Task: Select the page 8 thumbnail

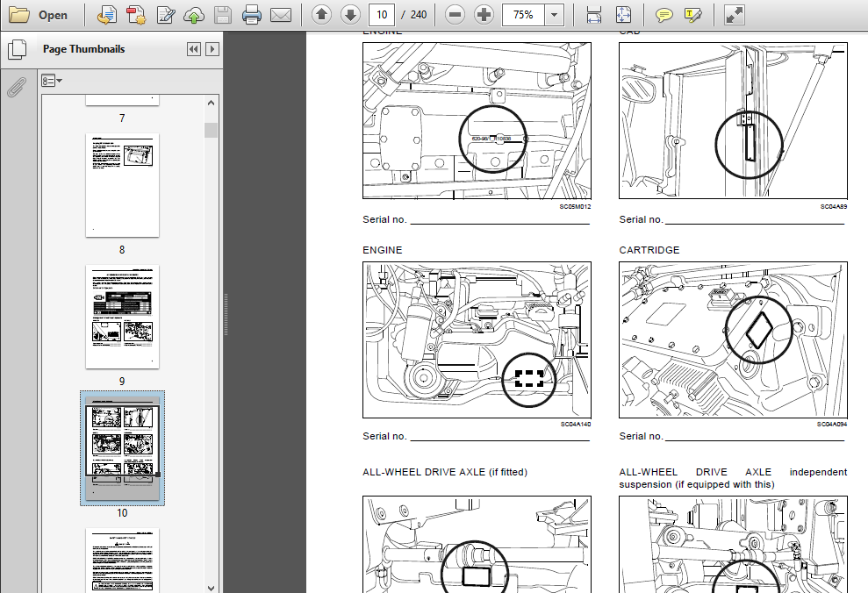Action: pyautogui.click(x=122, y=185)
